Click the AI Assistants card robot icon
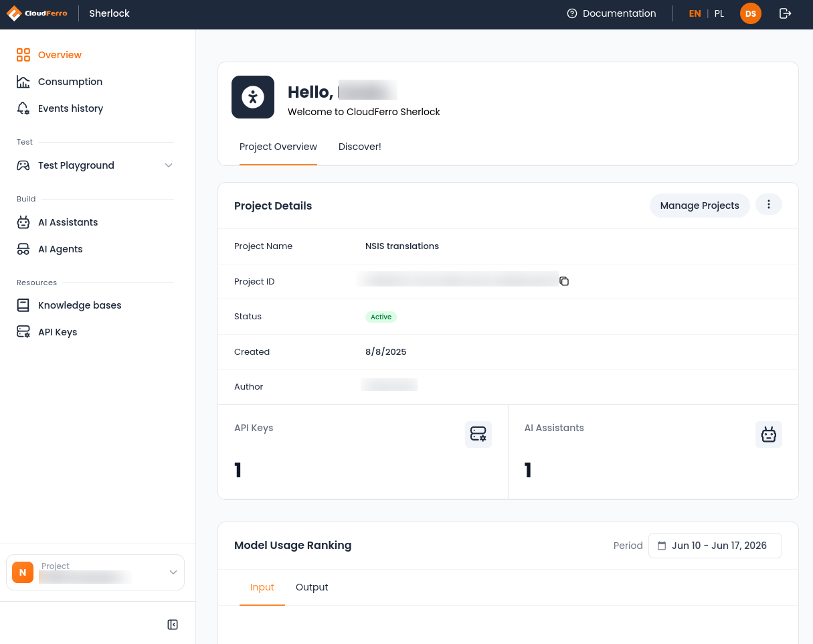This screenshot has width=813, height=644. pyautogui.click(x=769, y=434)
